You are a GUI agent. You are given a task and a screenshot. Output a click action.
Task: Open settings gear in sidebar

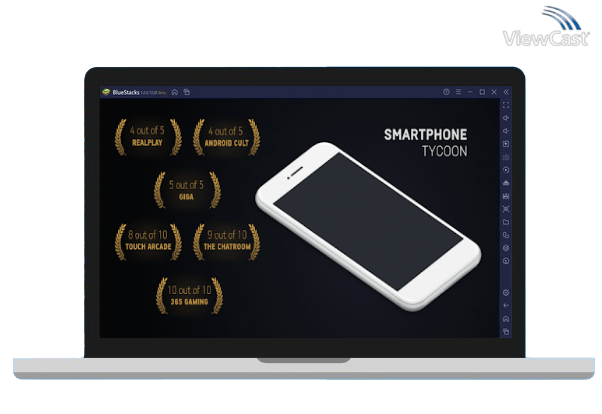click(x=506, y=293)
